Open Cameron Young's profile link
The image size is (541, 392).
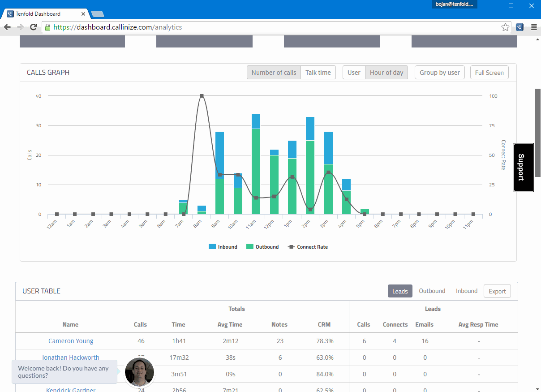coord(71,340)
